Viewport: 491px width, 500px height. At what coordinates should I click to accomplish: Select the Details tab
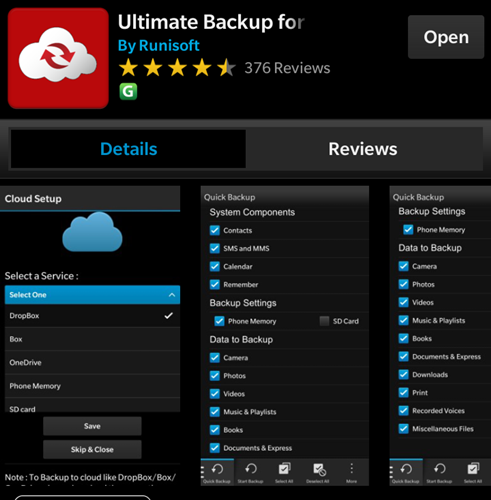129,149
